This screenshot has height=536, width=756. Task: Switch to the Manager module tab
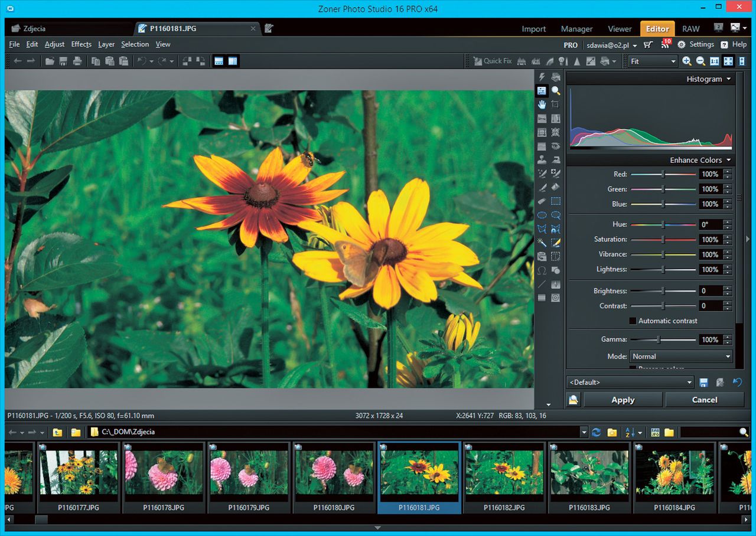(x=576, y=29)
